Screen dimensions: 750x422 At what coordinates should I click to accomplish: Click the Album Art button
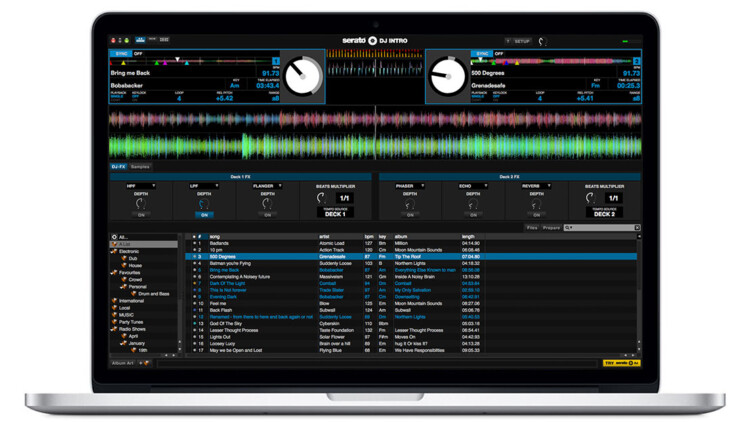(x=123, y=363)
